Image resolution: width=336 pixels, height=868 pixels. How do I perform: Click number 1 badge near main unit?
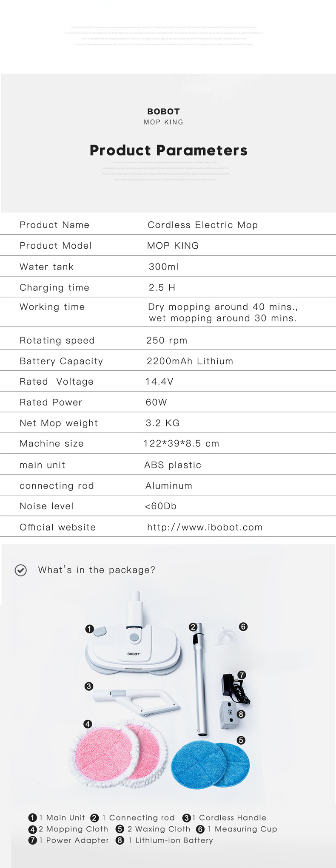[89, 629]
